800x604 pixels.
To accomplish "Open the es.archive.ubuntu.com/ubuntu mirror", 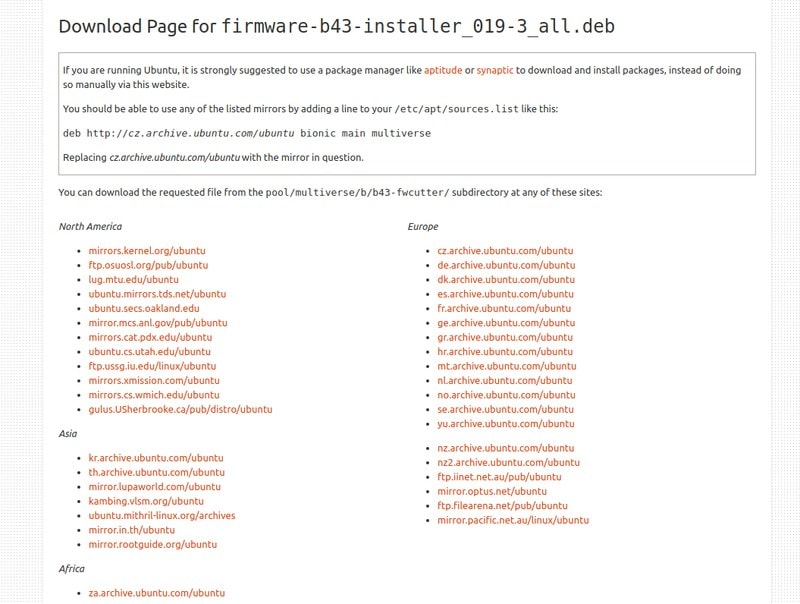I will [506, 294].
